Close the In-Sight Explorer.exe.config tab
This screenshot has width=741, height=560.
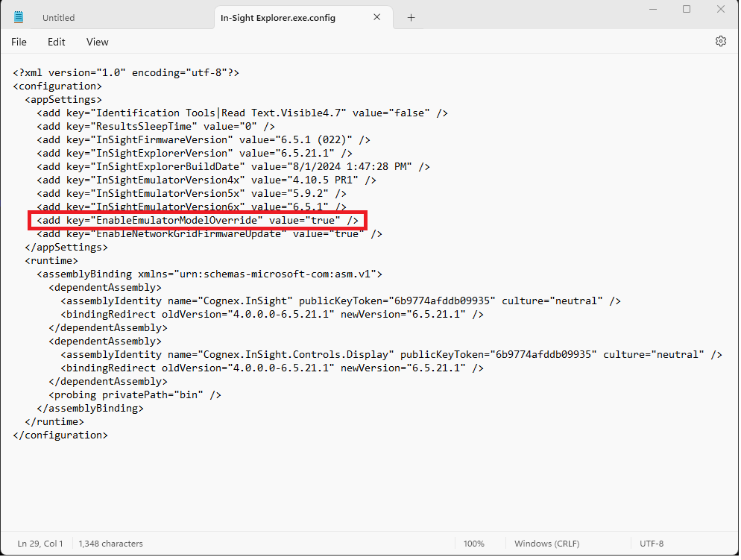click(x=377, y=17)
